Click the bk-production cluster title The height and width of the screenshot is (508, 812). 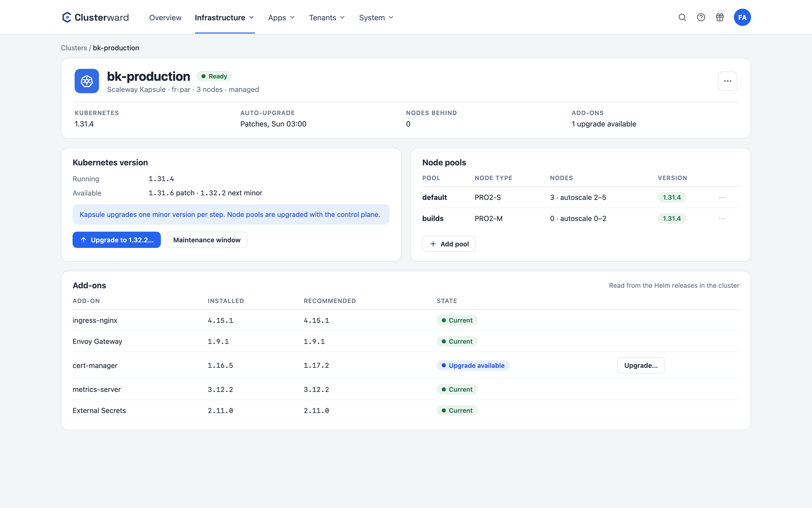click(148, 76)
